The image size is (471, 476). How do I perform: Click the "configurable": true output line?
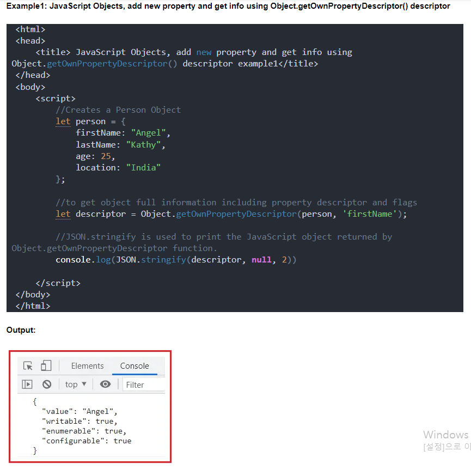click(87, 441)
